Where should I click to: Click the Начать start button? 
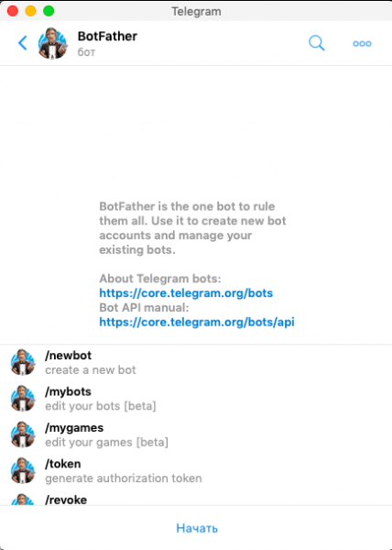pyautogui.click(x=197, y=528)
